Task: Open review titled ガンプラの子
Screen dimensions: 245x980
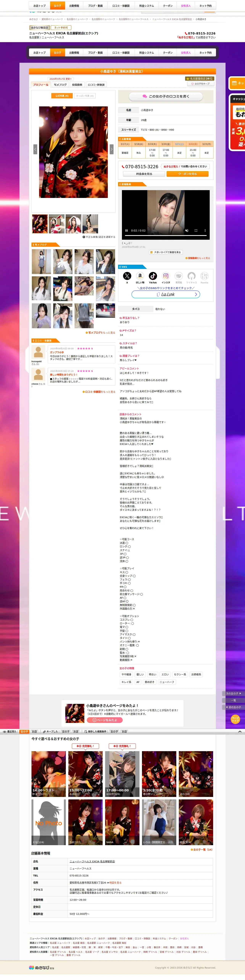Action: point(57,352)
